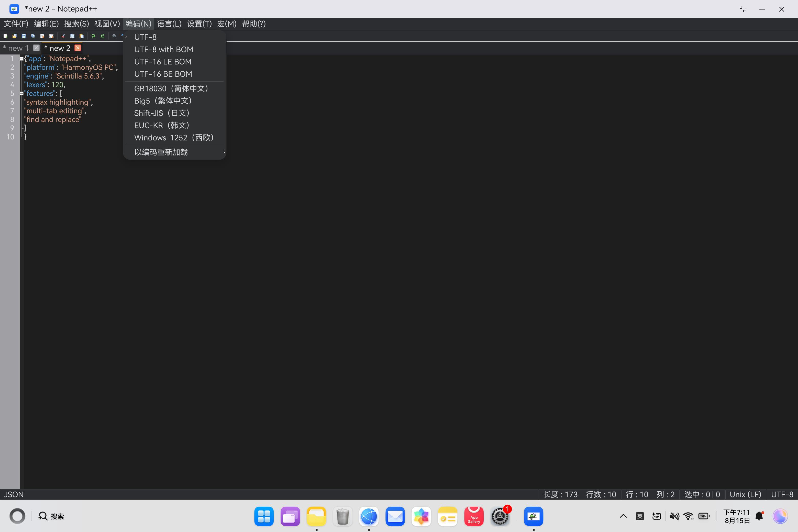
Task: Choose UTF-16 BE BOM encoding
Action: pos(175,74)
